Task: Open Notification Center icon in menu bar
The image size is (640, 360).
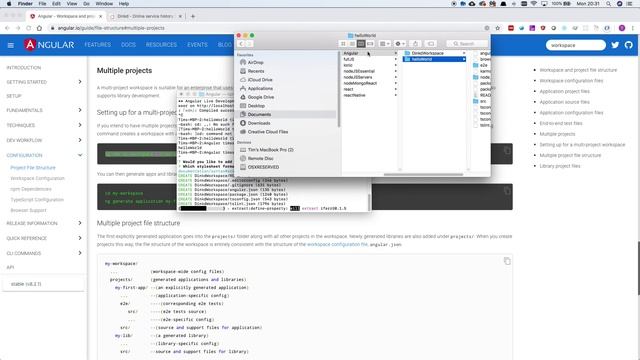Action: click(x=630, y=4)
